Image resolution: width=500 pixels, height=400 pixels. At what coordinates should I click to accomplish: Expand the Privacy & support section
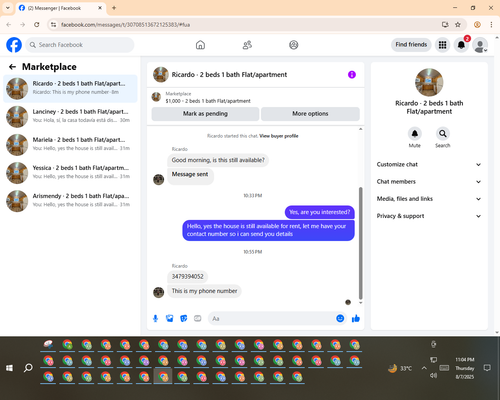tap(429, 216)
